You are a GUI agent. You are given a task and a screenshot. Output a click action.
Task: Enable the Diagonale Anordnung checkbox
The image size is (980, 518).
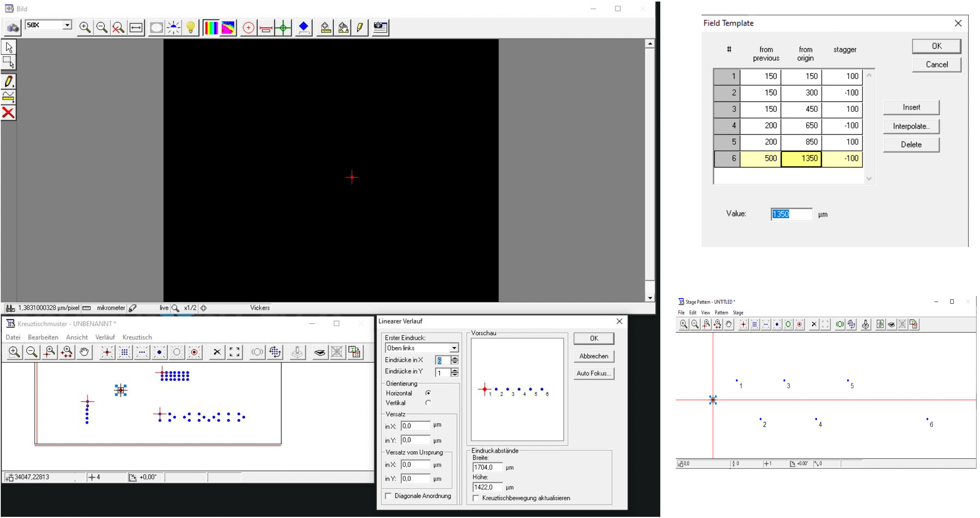click(388, 496)
